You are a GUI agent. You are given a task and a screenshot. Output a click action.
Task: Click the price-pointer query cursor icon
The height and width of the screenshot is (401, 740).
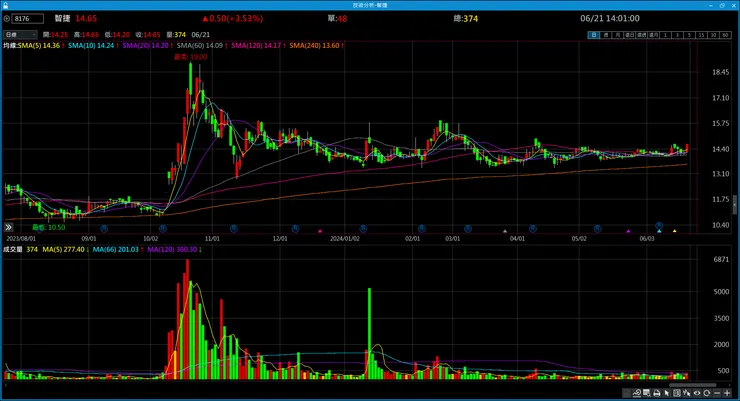[686, 393]
